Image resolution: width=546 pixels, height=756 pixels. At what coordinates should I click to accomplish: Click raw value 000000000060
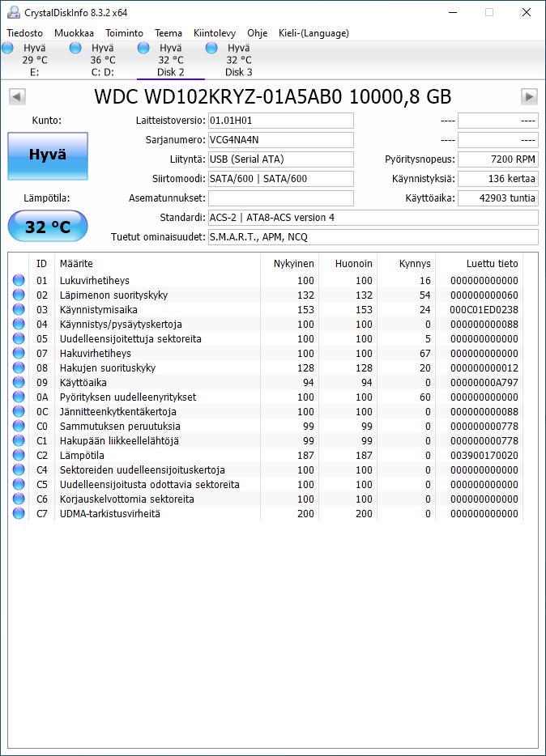tap(484, 295)
